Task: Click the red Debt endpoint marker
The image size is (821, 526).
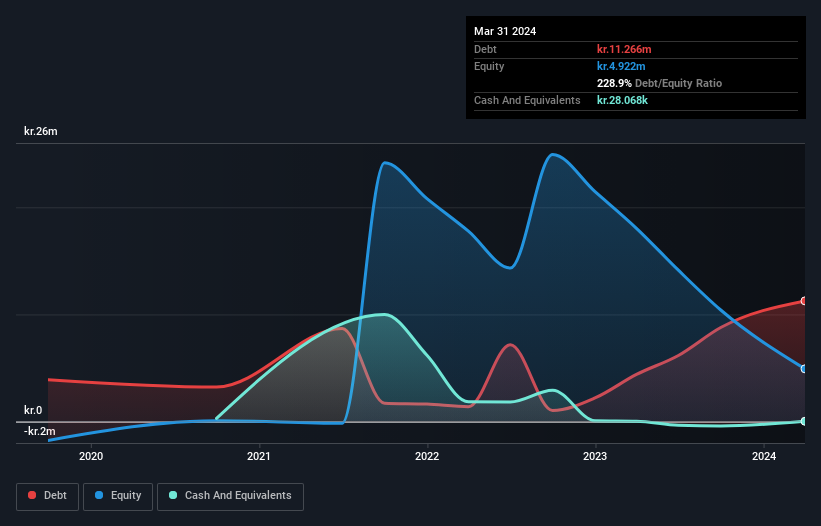Action: [x=804, y=301]
